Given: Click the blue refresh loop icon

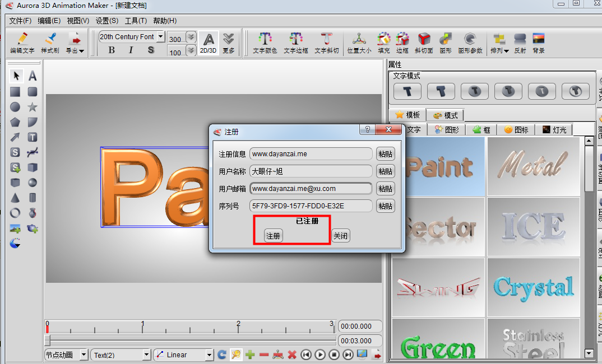Looking at the screenshot, I should click(x=222, y=355).
